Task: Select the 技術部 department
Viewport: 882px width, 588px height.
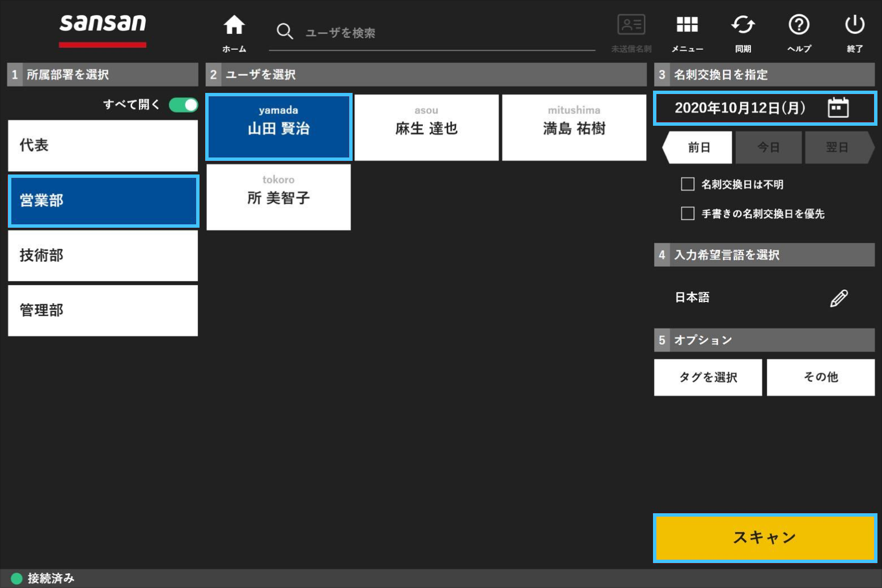Action: (x=103, y=255)
